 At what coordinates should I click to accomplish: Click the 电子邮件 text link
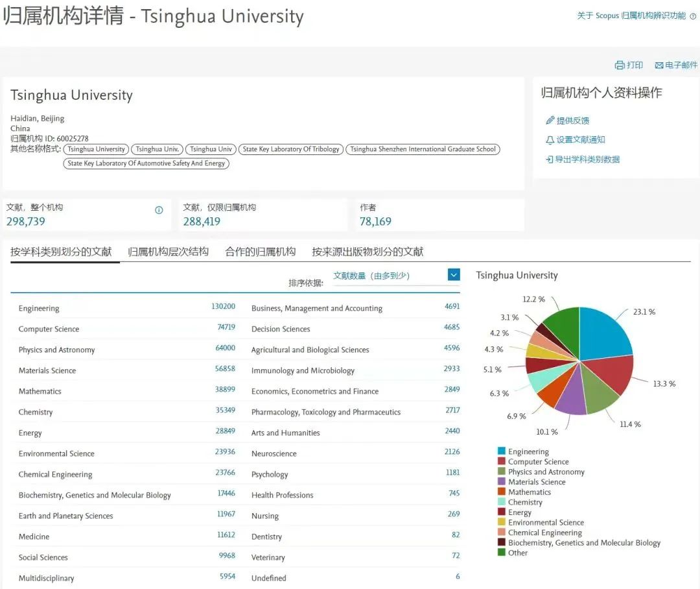pos(681,66)
